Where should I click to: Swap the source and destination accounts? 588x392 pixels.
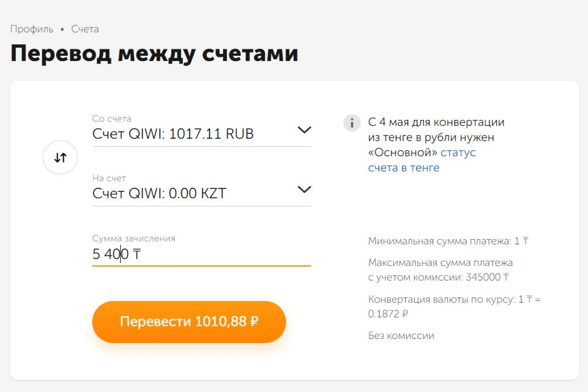pyautogui.click(x=60, y=157)
